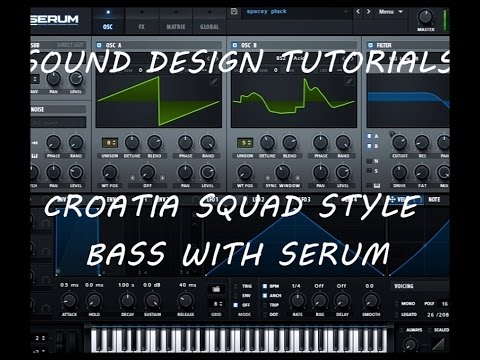Click the Master volume knob
The width and height of the screenshot is (480, 360).
click(x=425, y=17)
